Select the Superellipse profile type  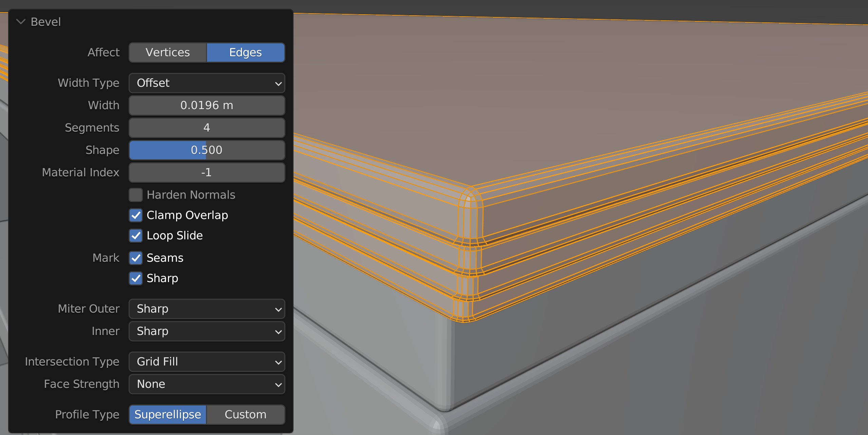(x=168, y=414)
